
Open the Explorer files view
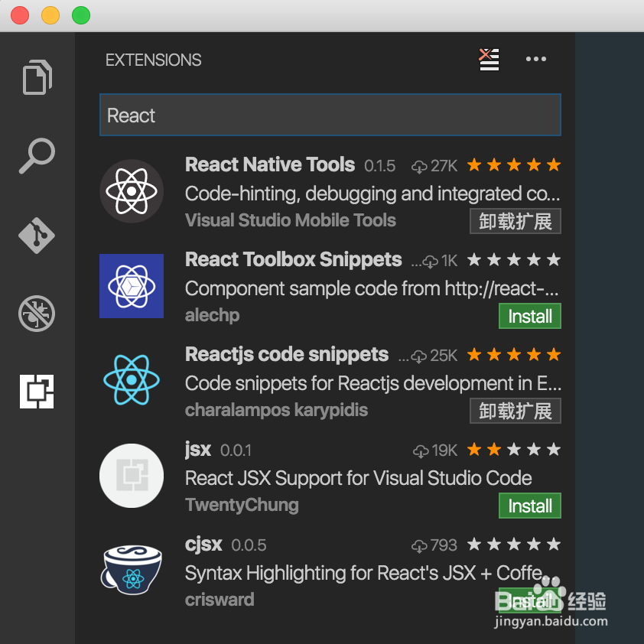(x=37, y=77)
